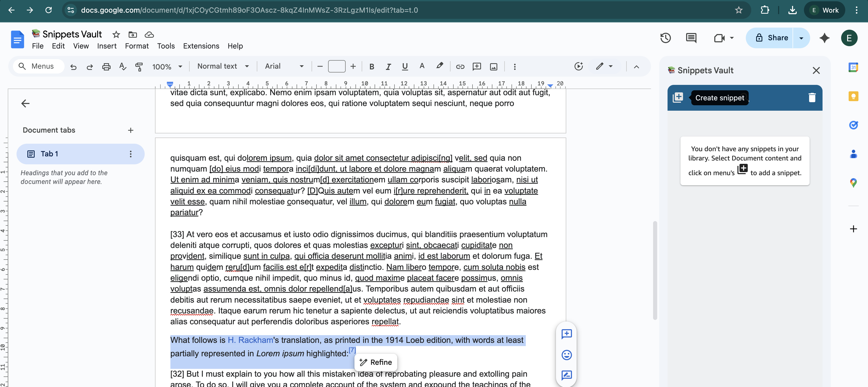The height and width of the screenshot is (387, 868).
Task: Open the comments history icon
Action: tap(691, 38)
